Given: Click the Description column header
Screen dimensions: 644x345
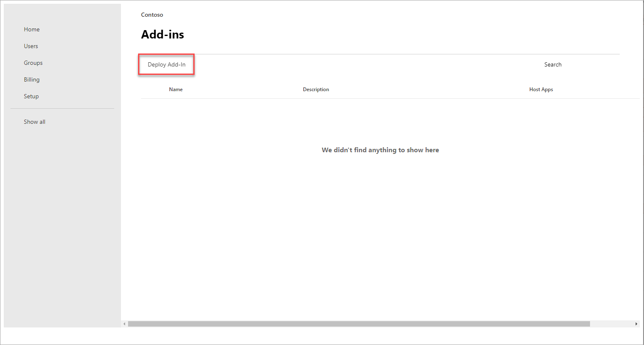Looking at the screenshot, I should click(316, 89).
